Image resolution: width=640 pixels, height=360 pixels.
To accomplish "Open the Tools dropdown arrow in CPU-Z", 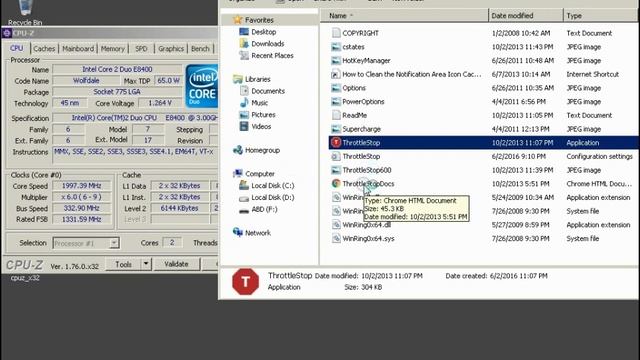I will tap(146, 264).
